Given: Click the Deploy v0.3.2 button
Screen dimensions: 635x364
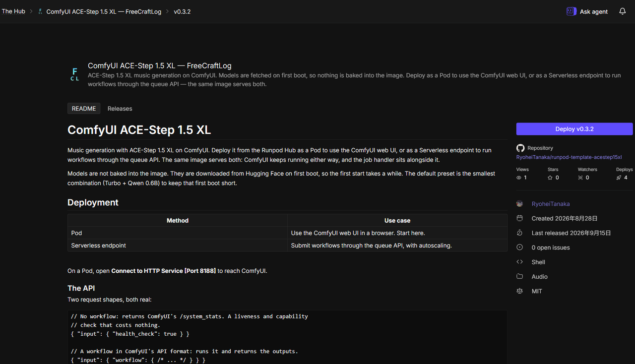Looking at the screenshot, I should [574, 129].
